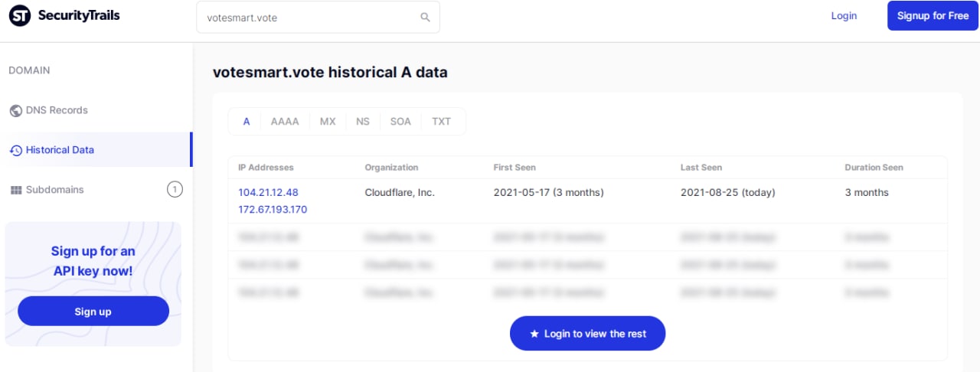Click the 3 months duration cell

(x=867, y=193)
